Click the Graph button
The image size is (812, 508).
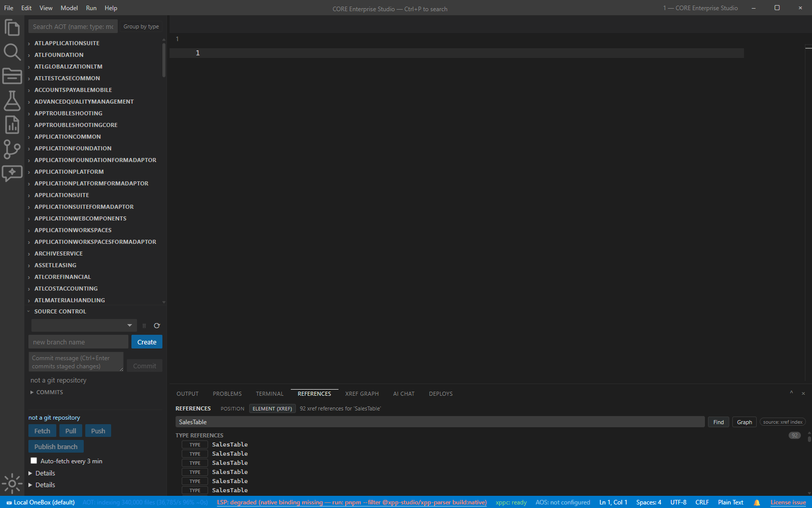click(745, 422)
